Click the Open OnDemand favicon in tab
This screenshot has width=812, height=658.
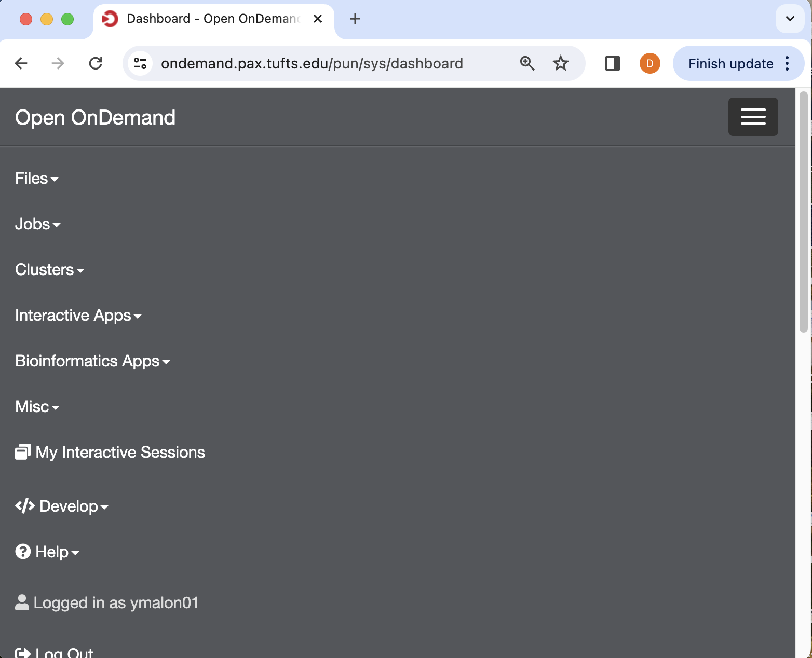110,19
